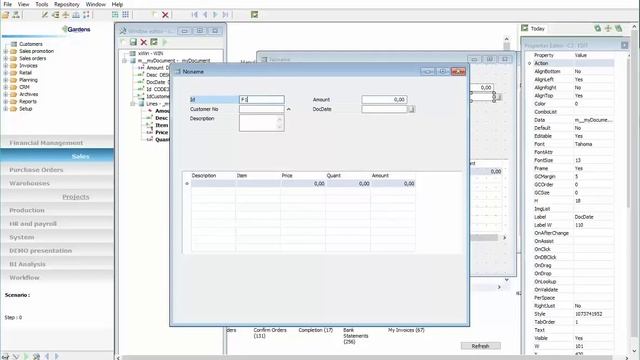Select the Sales module bar
The height and width of the screenshot is (360, 640).
[x=57, y=156]
